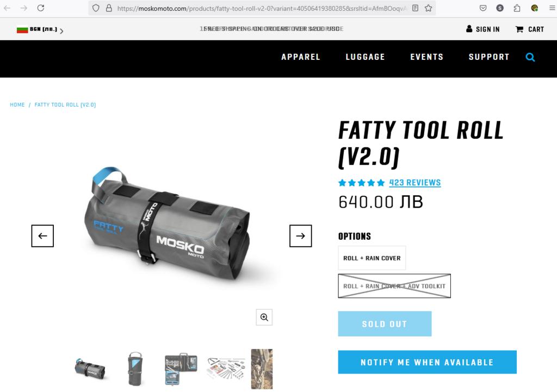Viewport: 557px width, 392px height.
Task: Select Roll + Rain Cover + ADV Toolkit option
Action: (x=394, y=286)
